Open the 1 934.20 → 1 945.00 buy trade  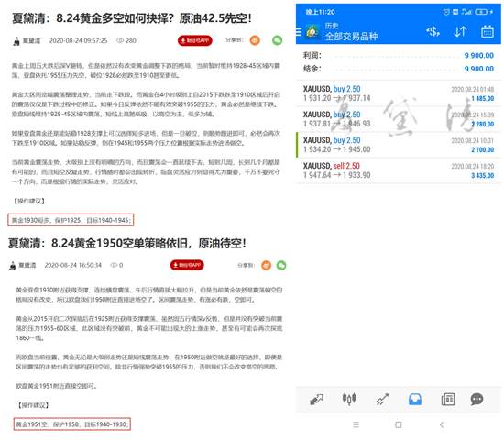tap(399, 145)
